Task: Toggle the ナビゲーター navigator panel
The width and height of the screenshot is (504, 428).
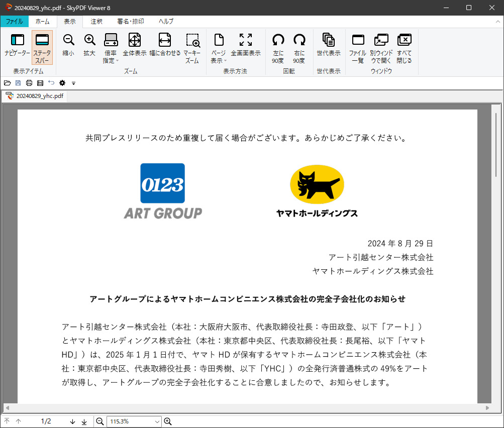Action: tap(18, 45)
